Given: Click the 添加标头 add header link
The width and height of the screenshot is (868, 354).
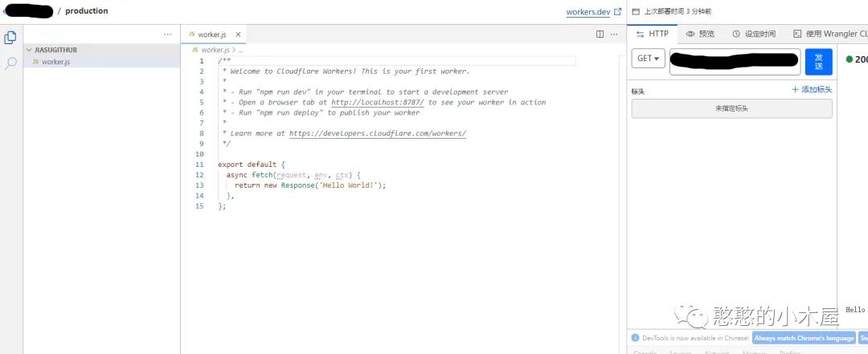Looking at the screenshot, I should tap(812, 90).
